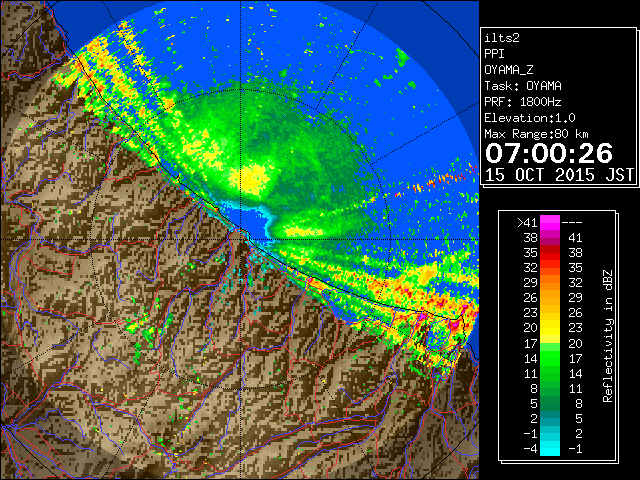Click the 'Elevation:1.0' value
The image size is (640, 480).
[x=530, y=118]
